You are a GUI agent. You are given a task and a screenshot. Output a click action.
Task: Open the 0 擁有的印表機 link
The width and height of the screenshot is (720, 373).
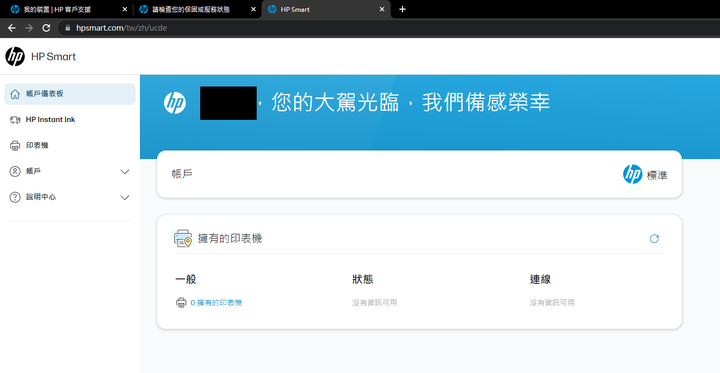click(x=216, y=303)
